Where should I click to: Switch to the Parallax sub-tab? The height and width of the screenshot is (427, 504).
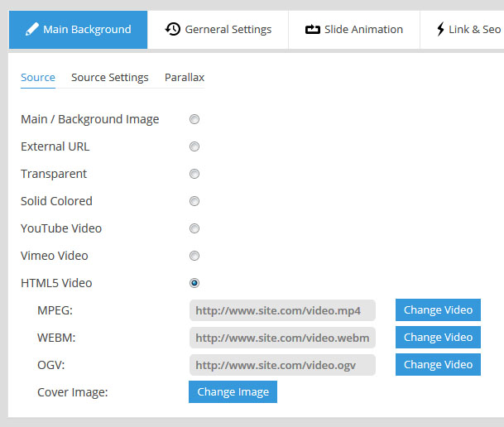184,77
